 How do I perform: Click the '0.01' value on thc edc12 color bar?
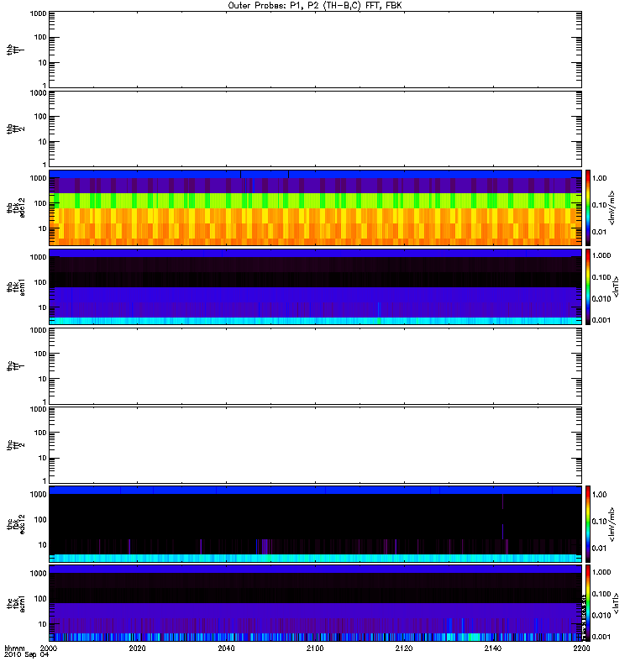599,549
